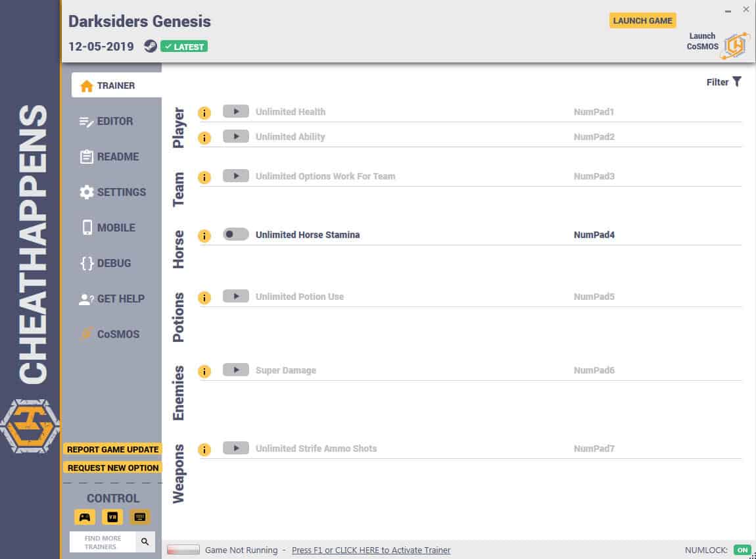This screenshot has width=756, height=559.
Task: Click the Game Not Running status text
Action: point(241,550)
